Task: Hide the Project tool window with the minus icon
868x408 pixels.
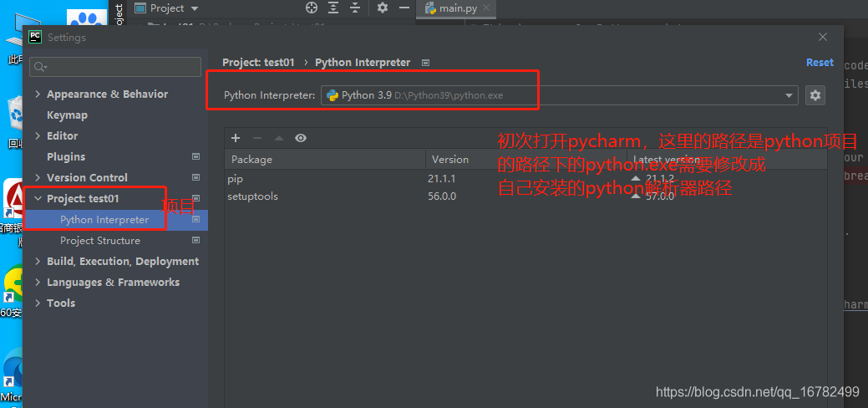Action: (x=404, y=8)
